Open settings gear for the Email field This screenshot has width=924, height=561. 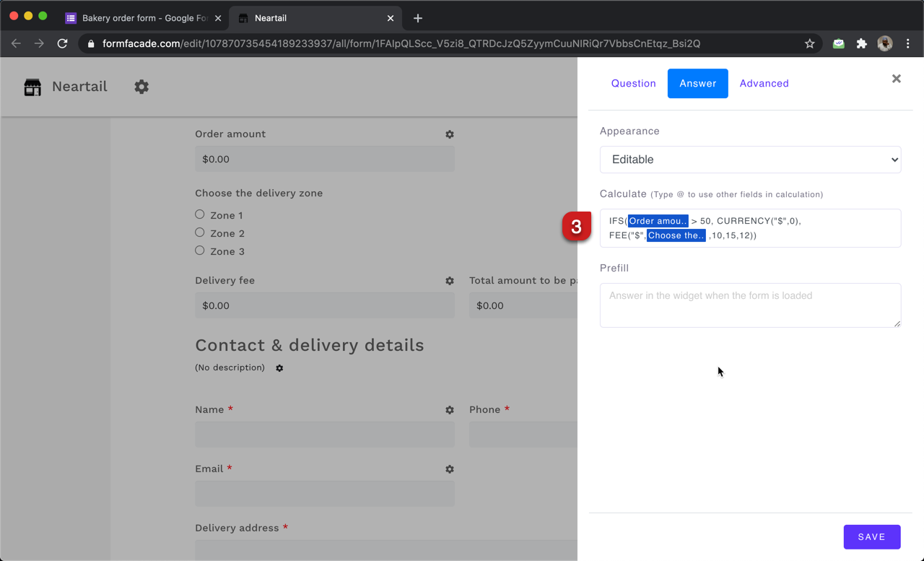point(449,469)
